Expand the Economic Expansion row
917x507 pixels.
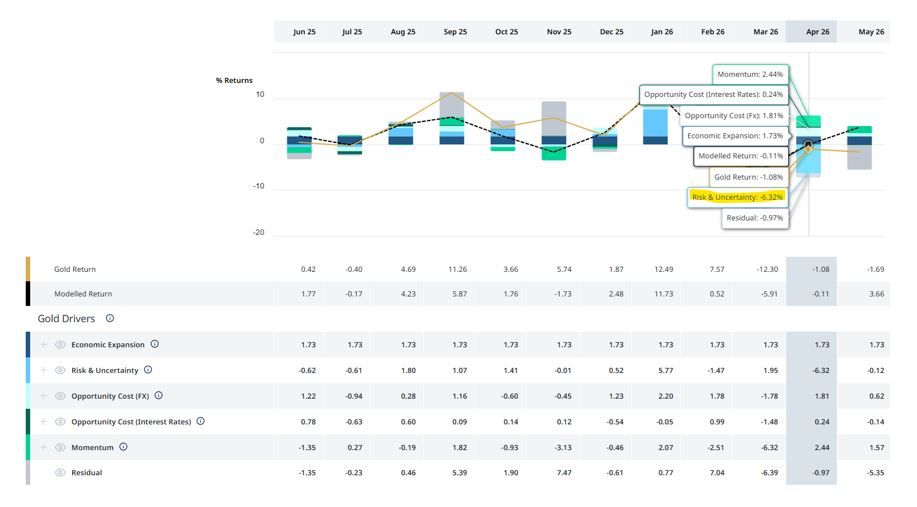[x=43, y=344]
